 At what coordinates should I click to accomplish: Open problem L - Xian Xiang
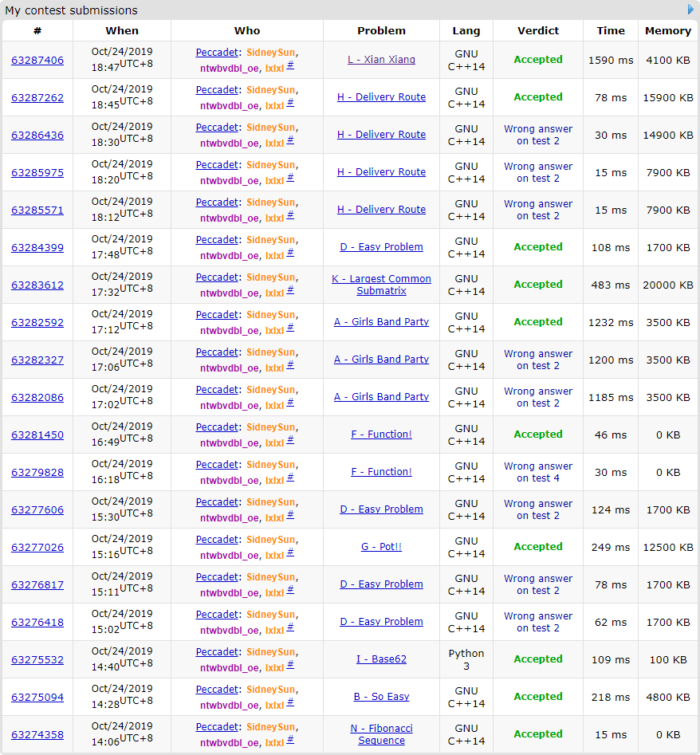tap(381, 60)
